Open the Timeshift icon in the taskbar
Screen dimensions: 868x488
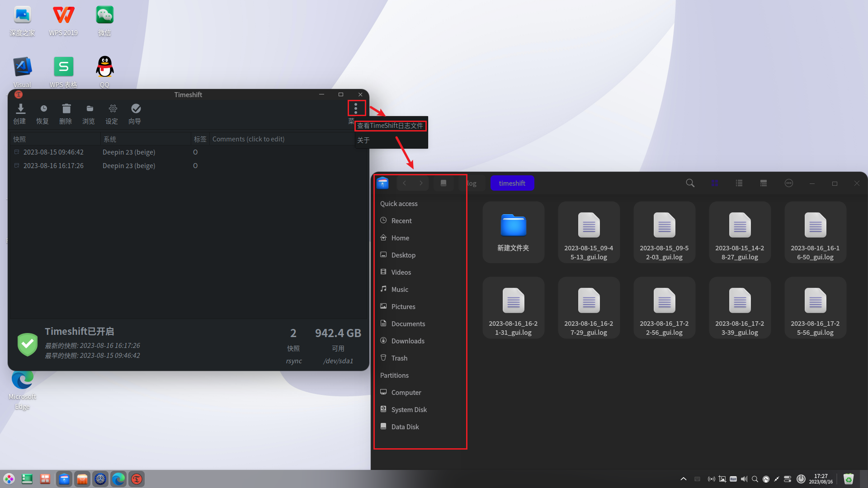[137, 479]
